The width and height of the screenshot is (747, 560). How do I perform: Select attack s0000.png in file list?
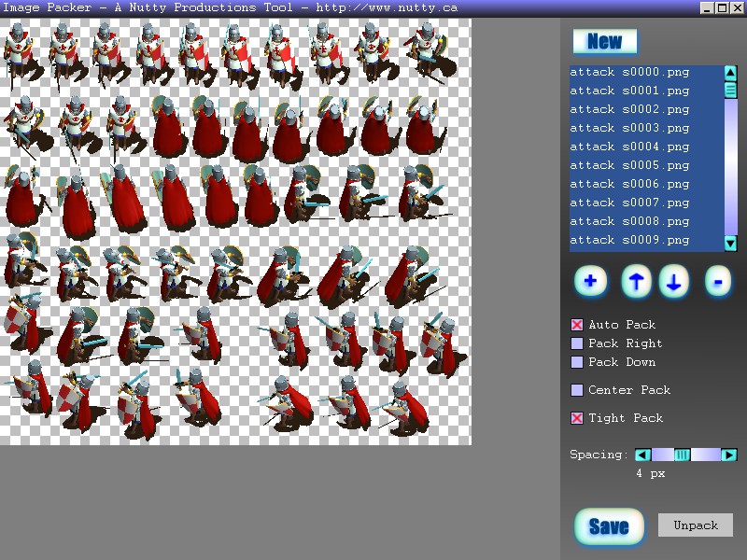(x=629, y=72)
